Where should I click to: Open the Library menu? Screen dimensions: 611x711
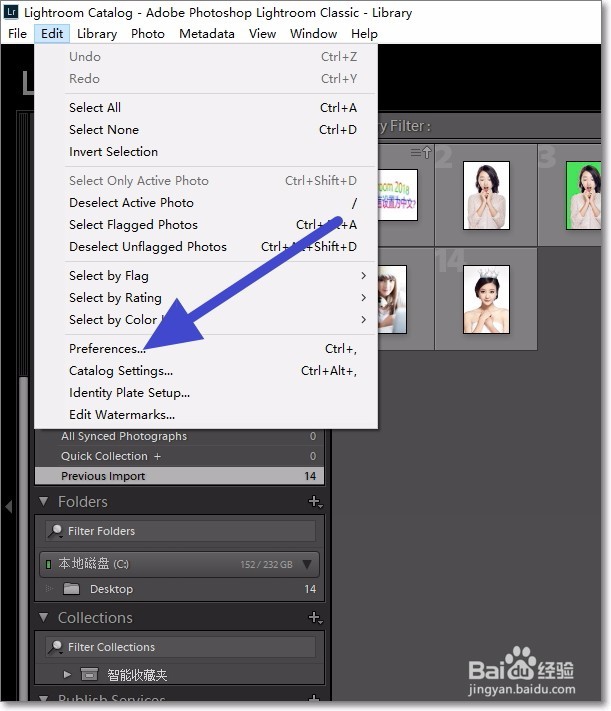(97, 34)
